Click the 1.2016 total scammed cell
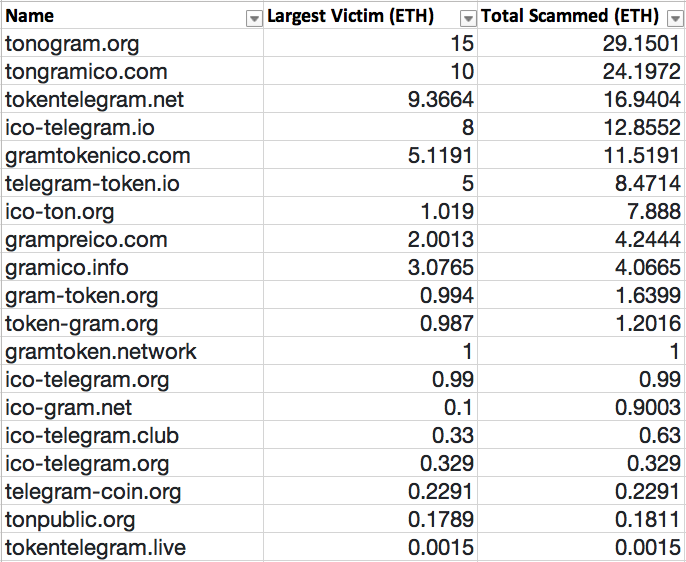Image resolution: width=686 pixels, height=562 pixels. (x=581, y=323)
